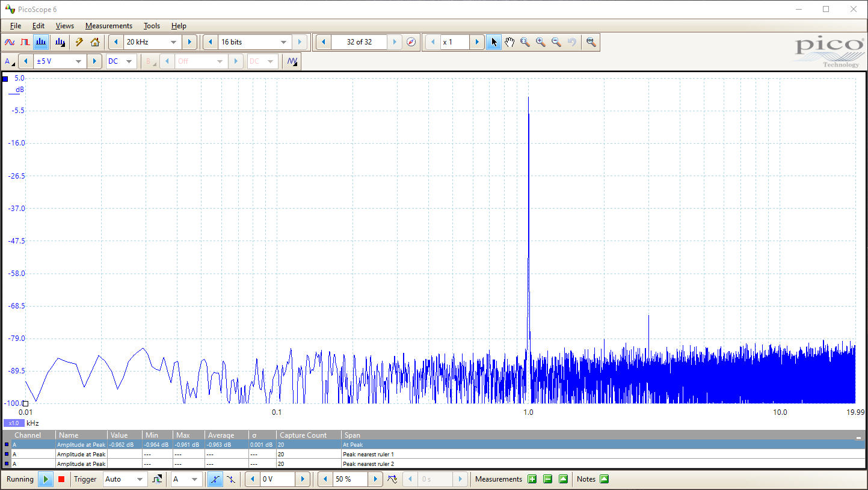Stop capture with red square button

coord(61,479)
